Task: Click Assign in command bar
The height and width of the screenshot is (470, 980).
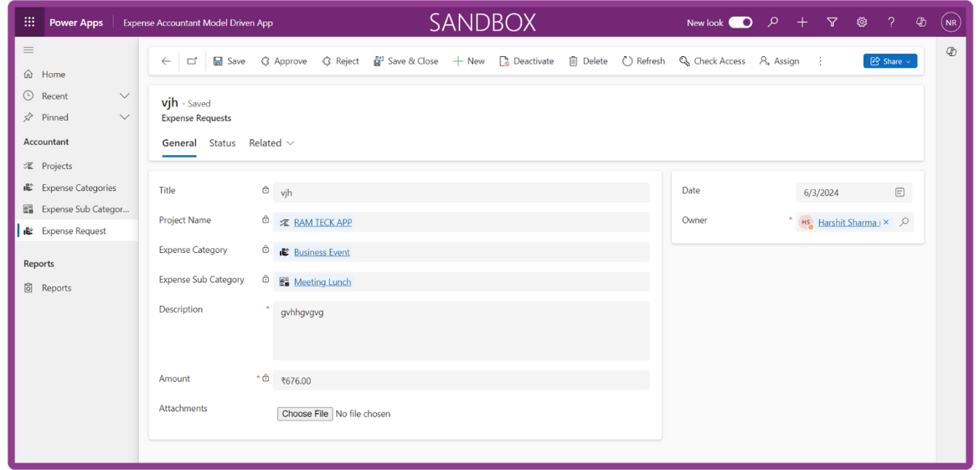Action: click(x=779, y=61)
